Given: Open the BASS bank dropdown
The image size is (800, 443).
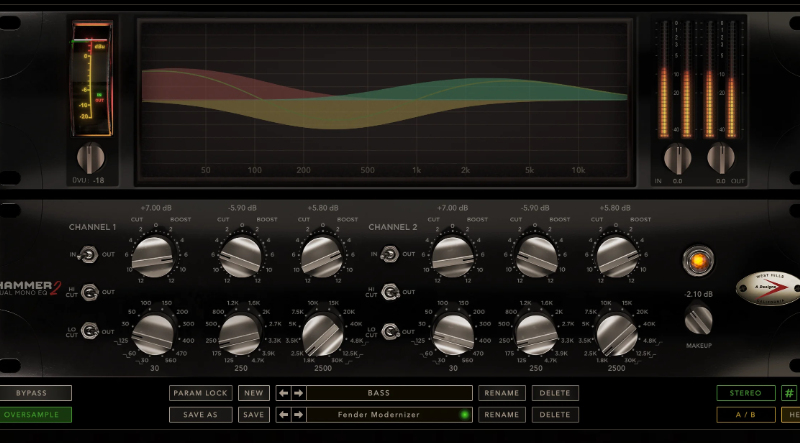Looking at the screenshot, I should pos(389,393).
